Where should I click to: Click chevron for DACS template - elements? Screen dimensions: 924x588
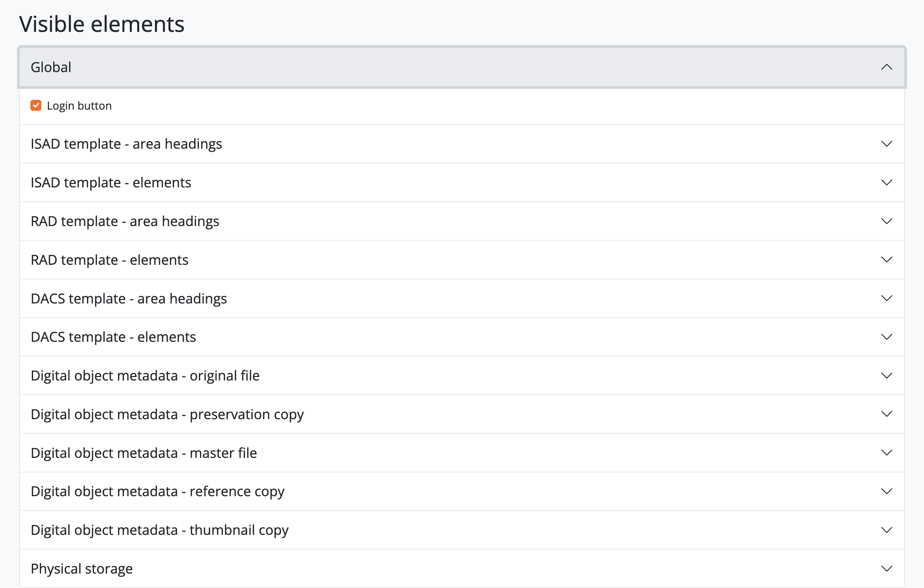(x=886, y=337)
